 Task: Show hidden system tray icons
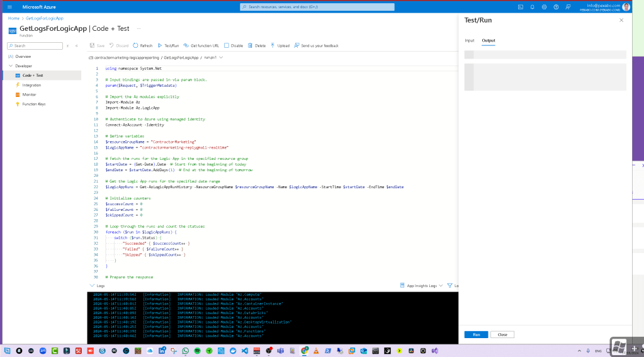(x=579, y=351)
